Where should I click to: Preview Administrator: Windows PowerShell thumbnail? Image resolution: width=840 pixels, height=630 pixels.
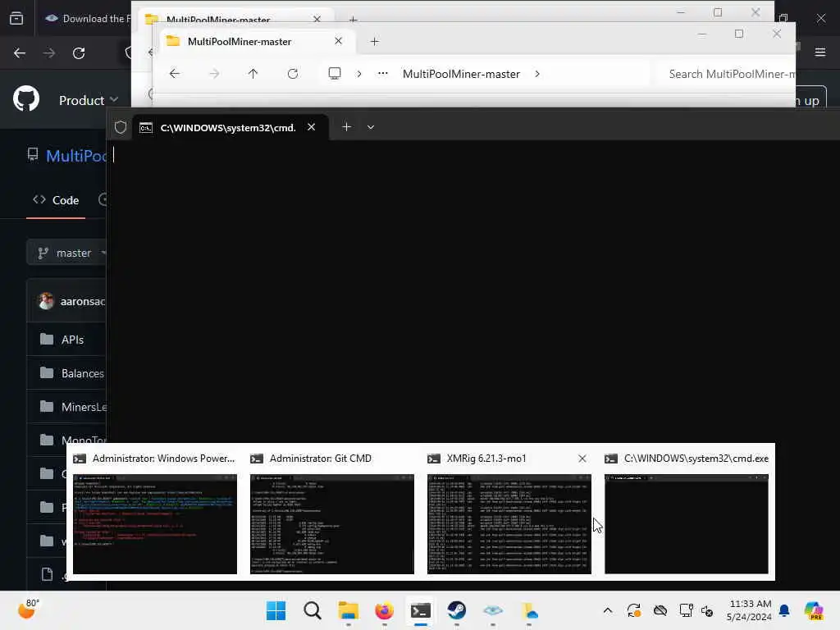pyautogui.click(x=155, y=523)
